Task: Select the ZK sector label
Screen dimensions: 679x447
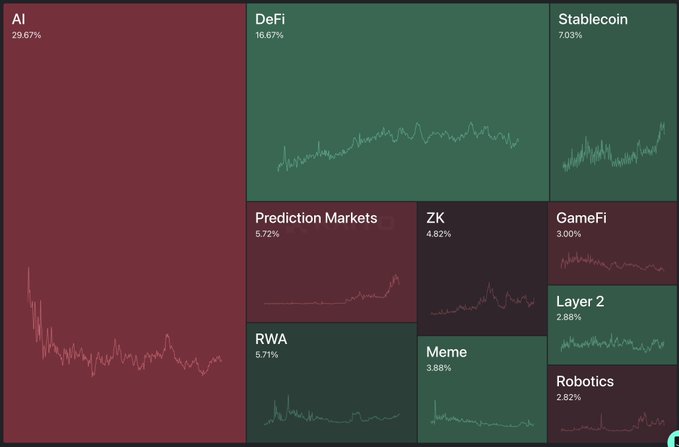Action: click(x=435, y=218)
